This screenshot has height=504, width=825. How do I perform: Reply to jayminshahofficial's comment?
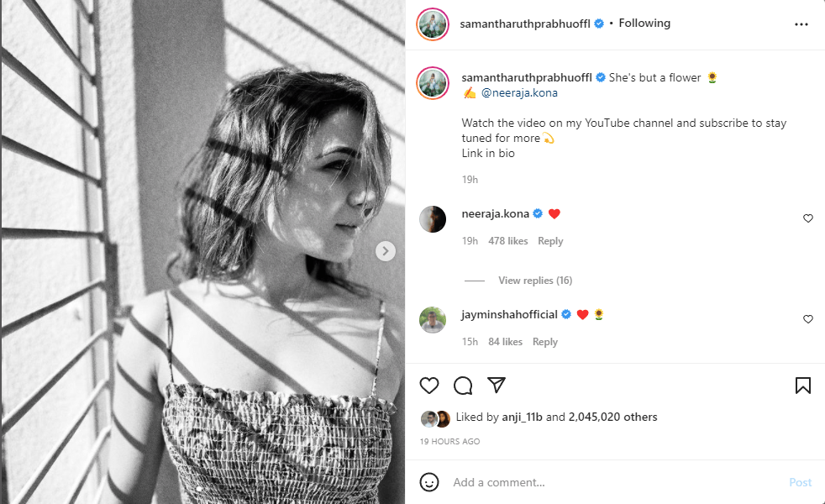point(544,342)
